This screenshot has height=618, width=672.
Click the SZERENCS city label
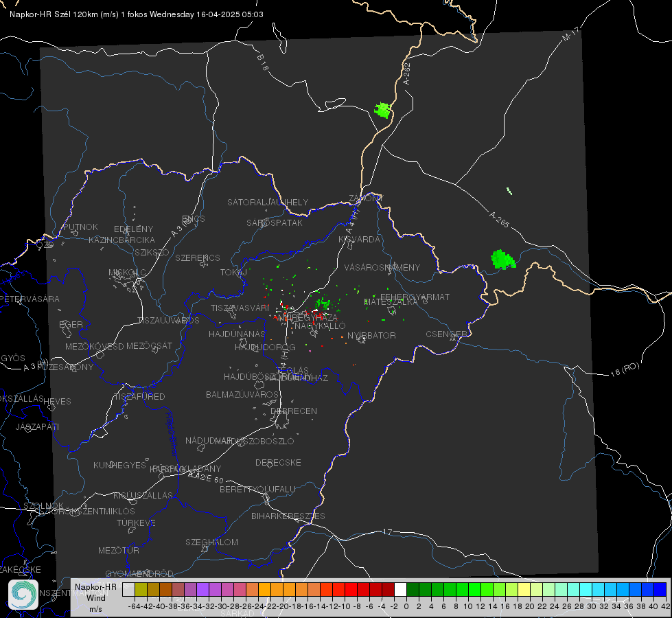198,257
